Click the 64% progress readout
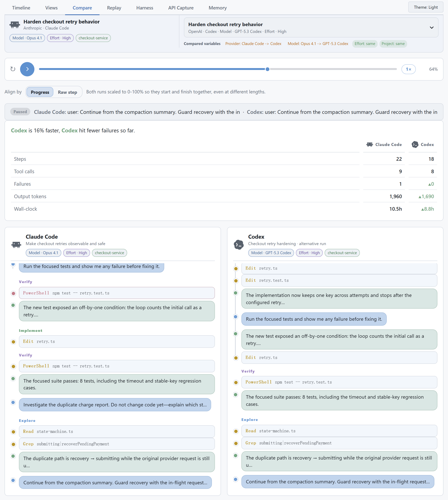This screenshot has width=448, height=500. (433, 69)
